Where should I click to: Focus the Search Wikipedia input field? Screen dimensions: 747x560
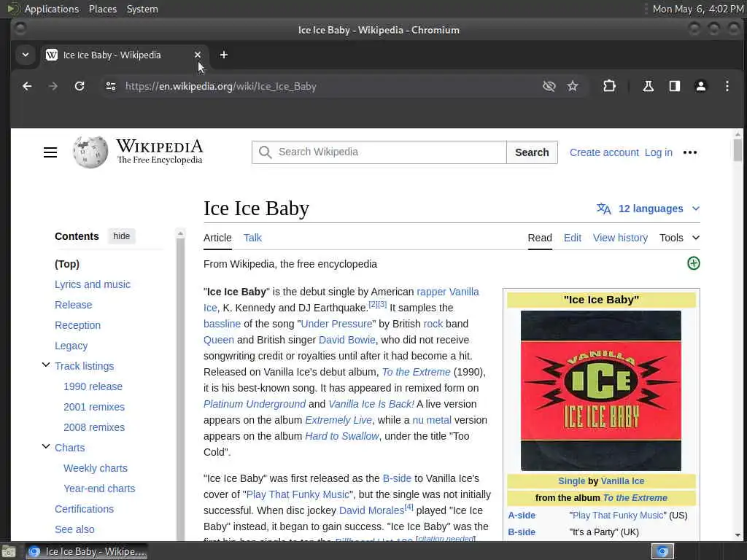click(379, 152)
